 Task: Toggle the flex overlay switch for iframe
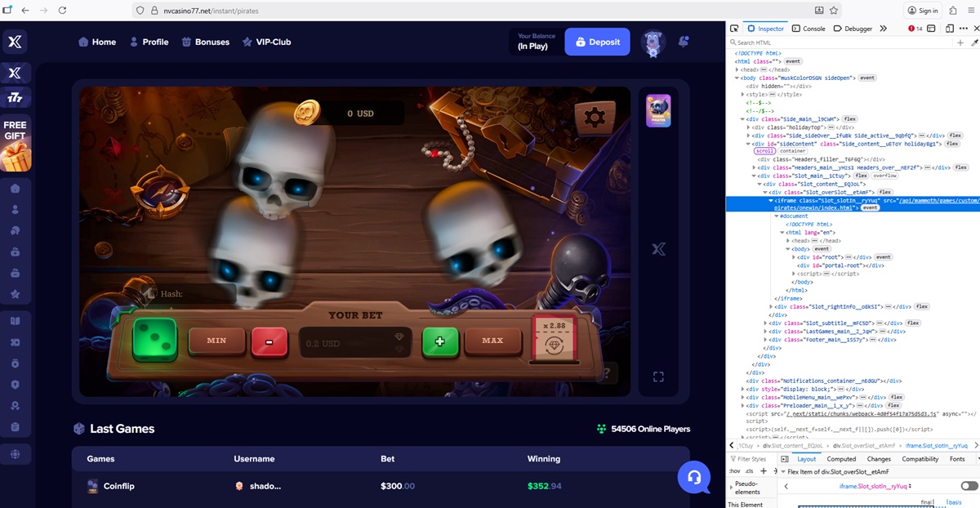pos(969,486)
